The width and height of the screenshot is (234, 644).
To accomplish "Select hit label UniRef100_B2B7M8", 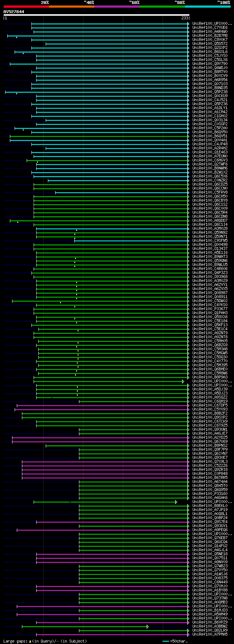I will click(x=210, y=36).
